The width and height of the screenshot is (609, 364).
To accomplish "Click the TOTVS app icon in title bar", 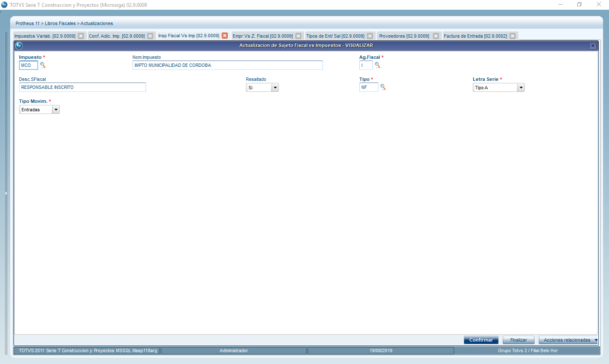I will (x=4, y=5).
